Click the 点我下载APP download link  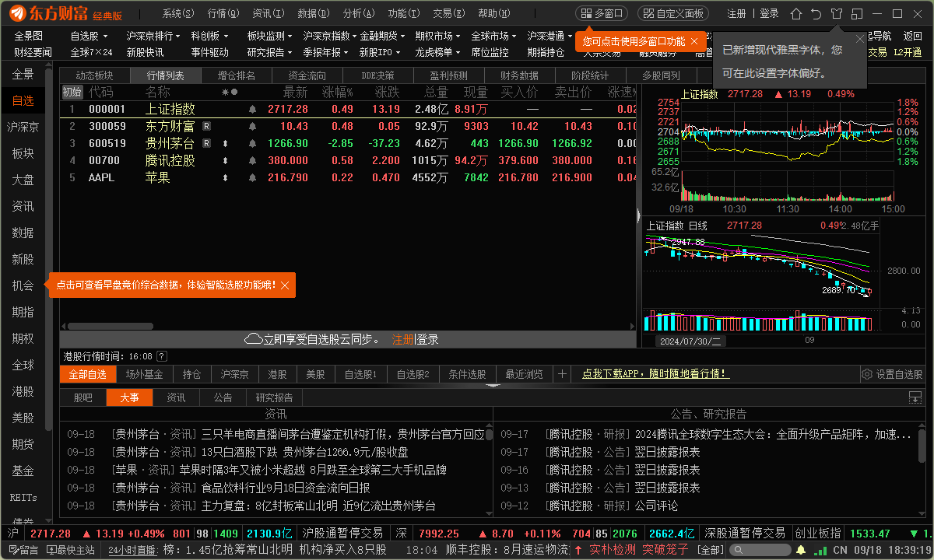point(655,374)
